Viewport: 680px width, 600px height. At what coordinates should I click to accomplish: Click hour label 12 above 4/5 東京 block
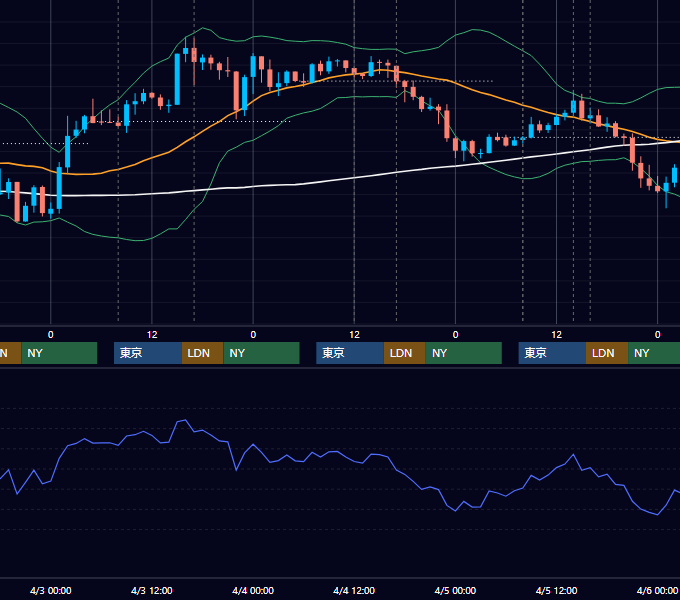(556, 335)
